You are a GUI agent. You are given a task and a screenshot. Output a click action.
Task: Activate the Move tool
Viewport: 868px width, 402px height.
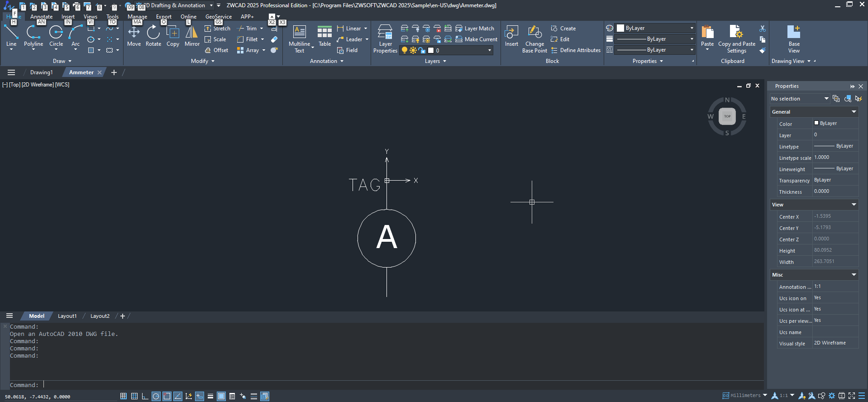click(x=134, y=36)
